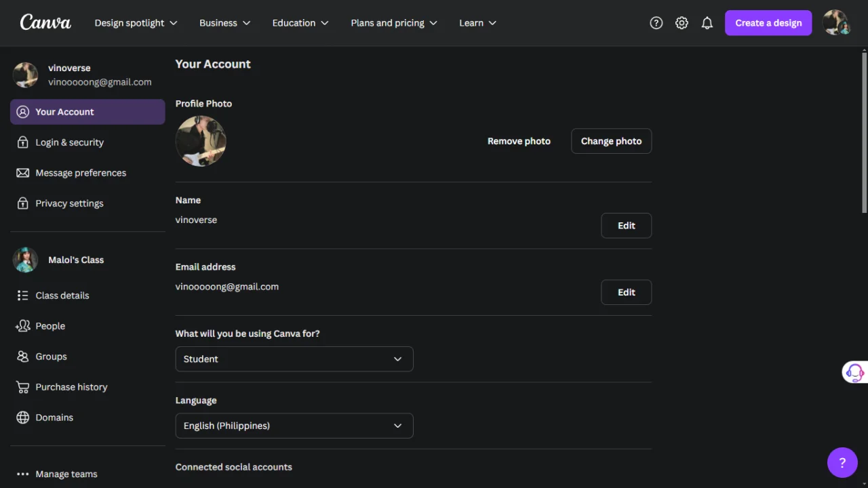This screenshot has height=488, width=868.
Task: Click Change photo button
Action: (611, 141)
